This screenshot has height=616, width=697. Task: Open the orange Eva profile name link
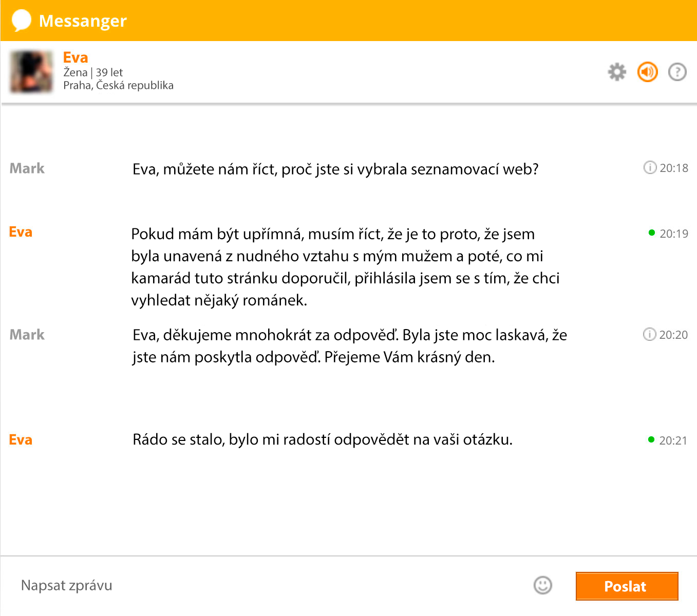tap(76, 57)
